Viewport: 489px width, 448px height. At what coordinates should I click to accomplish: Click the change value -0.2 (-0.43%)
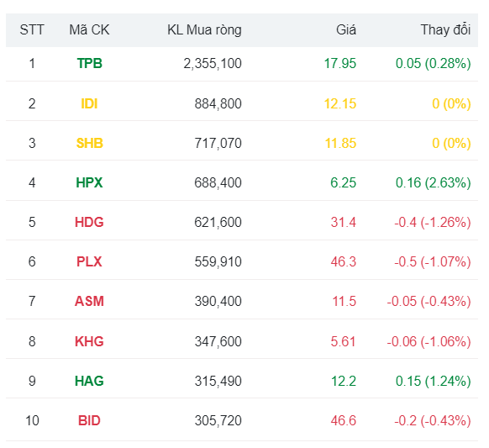[x=433, y=421]
